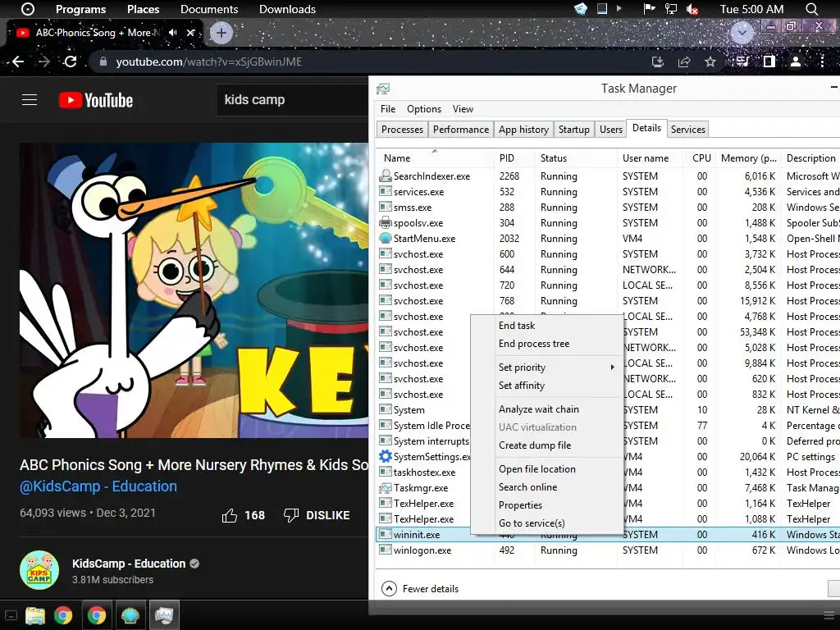Select the spoolsv.exe process row

tap(608, 223)
